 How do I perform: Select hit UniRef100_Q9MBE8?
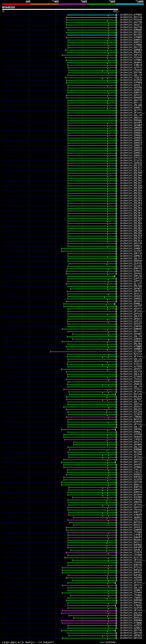131,50
